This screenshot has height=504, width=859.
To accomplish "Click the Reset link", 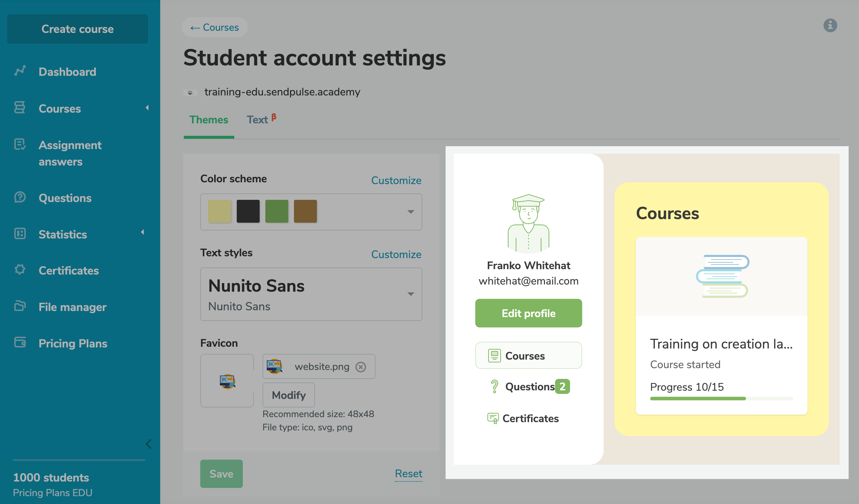I will [408, 474].
